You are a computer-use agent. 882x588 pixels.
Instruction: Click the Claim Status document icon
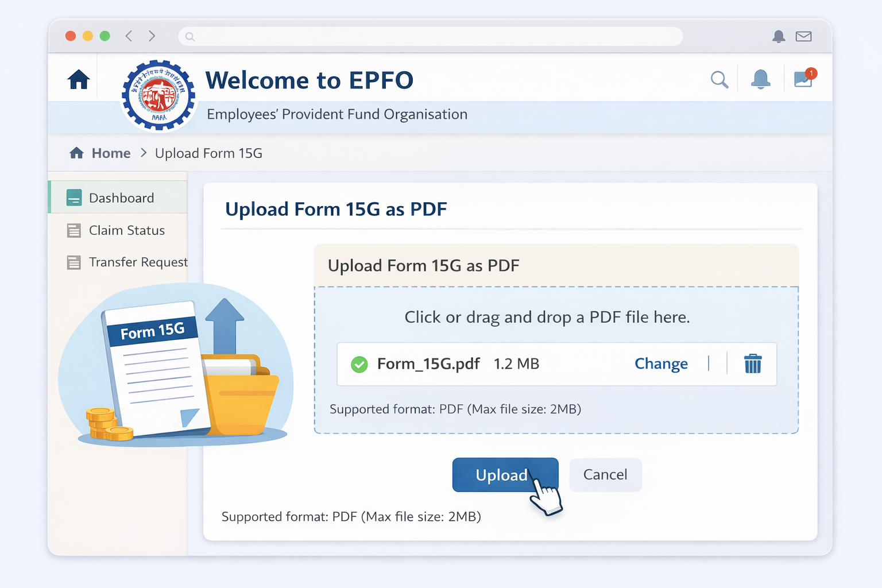coord(74,230)
